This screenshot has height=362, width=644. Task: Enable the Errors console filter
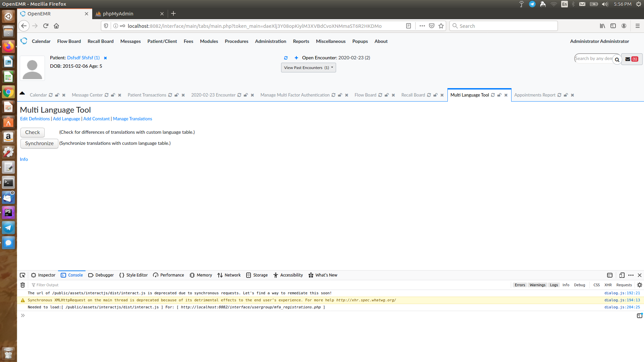click(x=520, y=285)
